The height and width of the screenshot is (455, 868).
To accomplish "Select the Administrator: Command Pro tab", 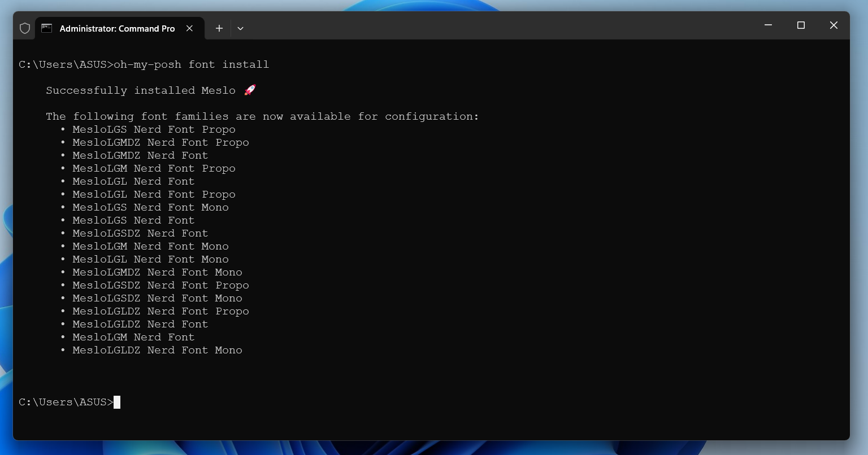I will point(118,28).
